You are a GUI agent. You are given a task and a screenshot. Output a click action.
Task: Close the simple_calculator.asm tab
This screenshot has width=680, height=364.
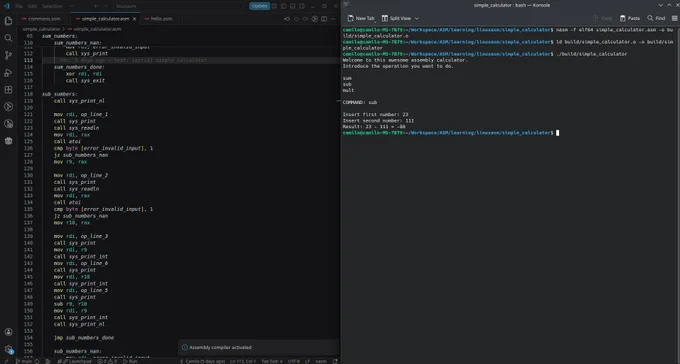(x=134, y=19)
